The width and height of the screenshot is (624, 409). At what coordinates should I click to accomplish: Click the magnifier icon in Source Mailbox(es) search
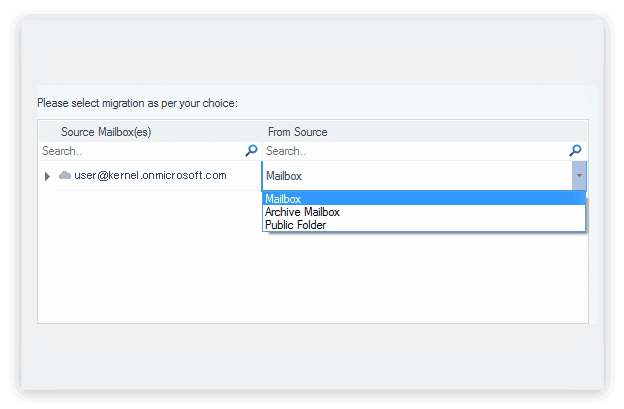point(251,151)
